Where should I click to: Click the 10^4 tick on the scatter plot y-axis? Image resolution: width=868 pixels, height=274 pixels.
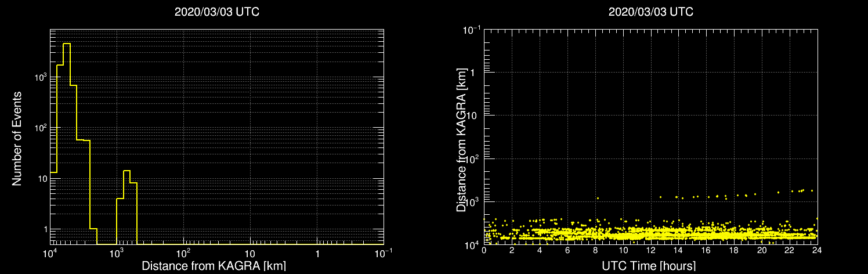point(472,244)
